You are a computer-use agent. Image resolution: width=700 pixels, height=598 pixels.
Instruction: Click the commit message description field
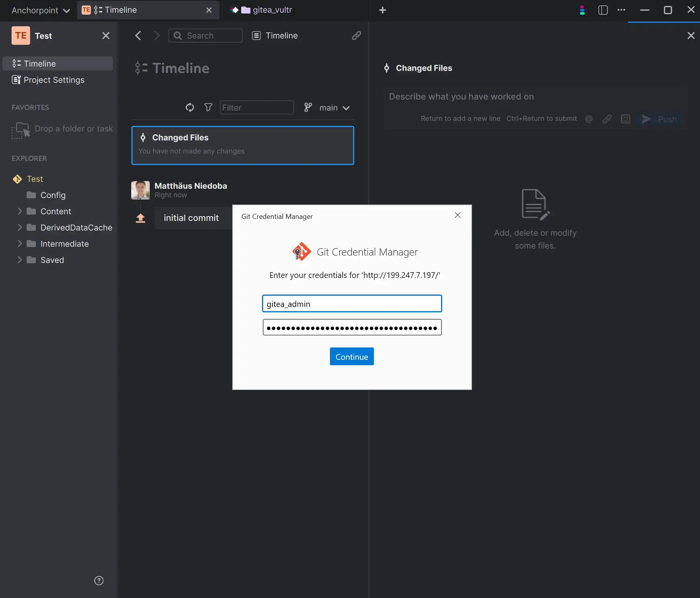coord(535,97)
